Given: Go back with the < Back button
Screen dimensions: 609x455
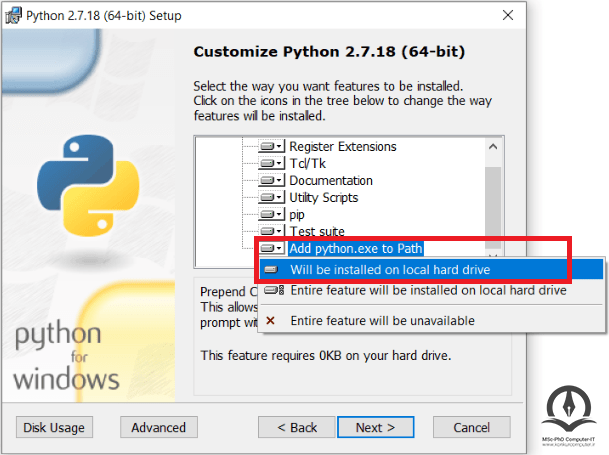Looking at the screenshot, I should pos(297,427).
